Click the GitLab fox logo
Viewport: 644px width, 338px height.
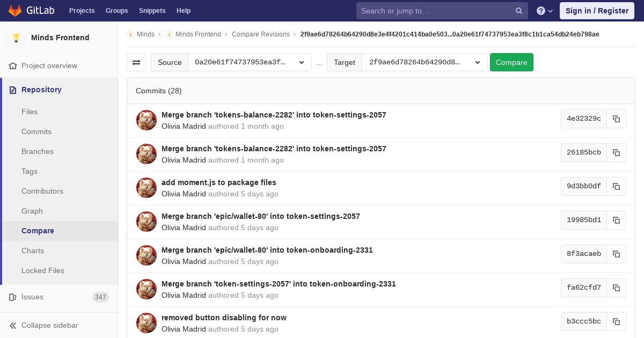coord(15,11)
